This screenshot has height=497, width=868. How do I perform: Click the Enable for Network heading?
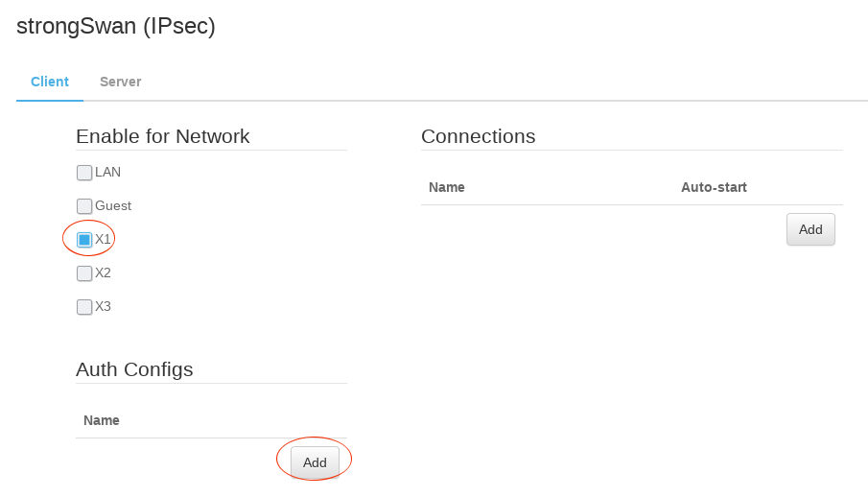click(x=163, y=136)
